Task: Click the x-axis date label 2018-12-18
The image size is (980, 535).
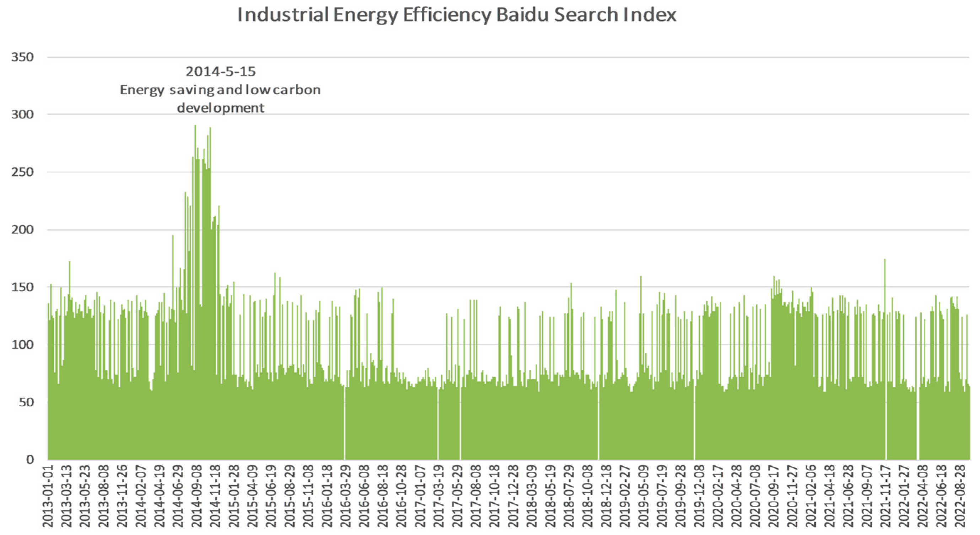Action: click(x=607, y=496)
